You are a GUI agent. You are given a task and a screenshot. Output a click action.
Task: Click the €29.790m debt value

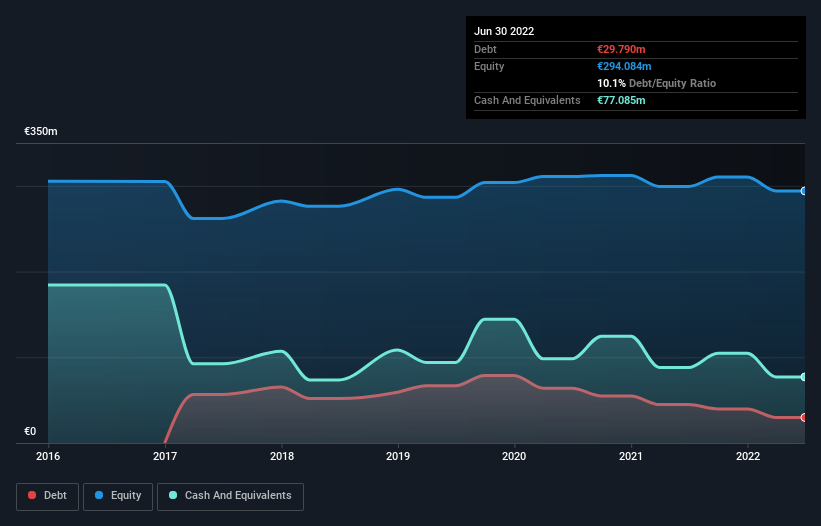[x=621, y=49]
